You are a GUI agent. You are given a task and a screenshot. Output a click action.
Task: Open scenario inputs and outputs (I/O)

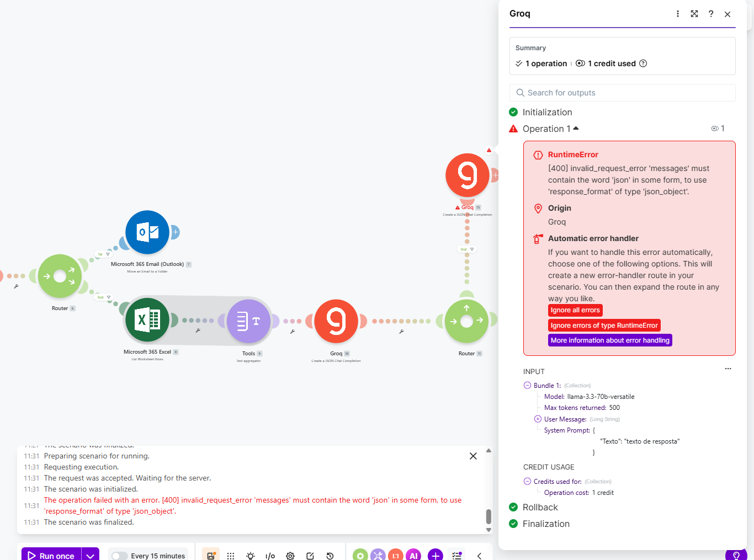[x=270, y=556]
